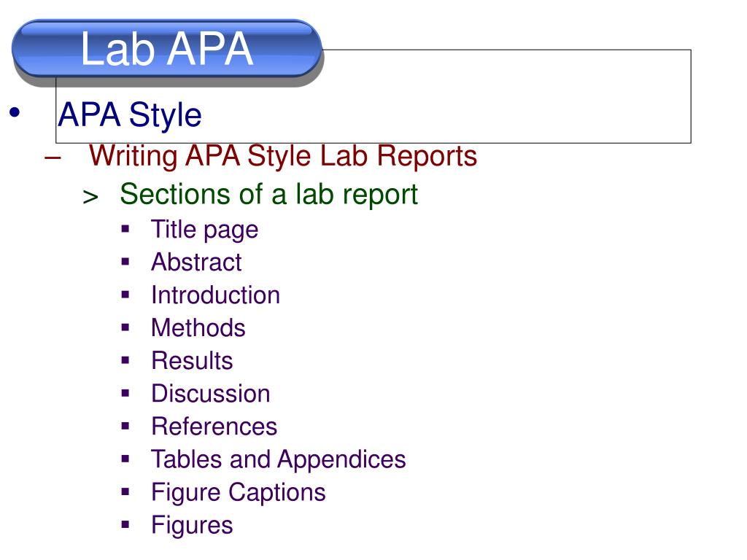Select Sections of a lab report text
The width and height of the screenshot is (747, 560).
click(x=268, y=194)
